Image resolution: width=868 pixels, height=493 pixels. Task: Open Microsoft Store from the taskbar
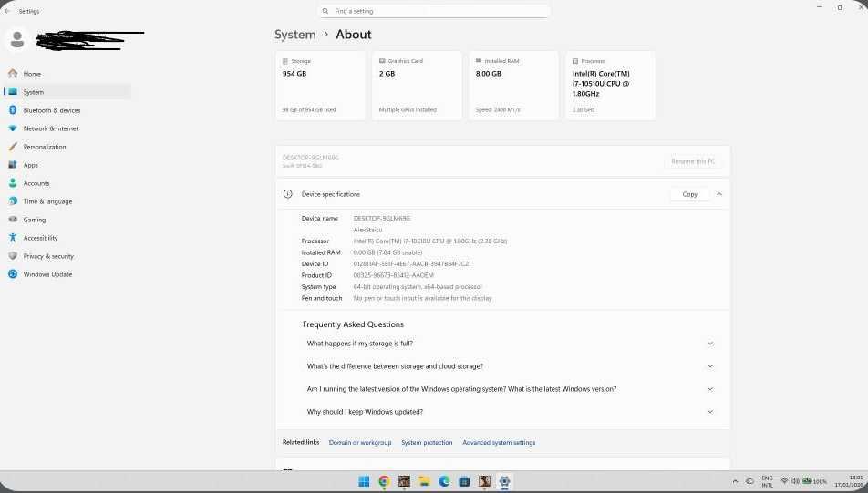(464, 481)
